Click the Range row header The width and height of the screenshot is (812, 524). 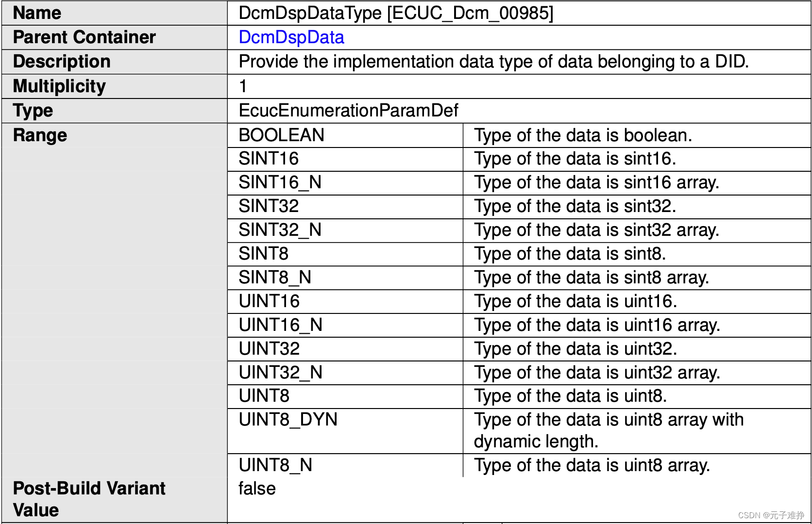pyautogui.click(x=40, y=135)
